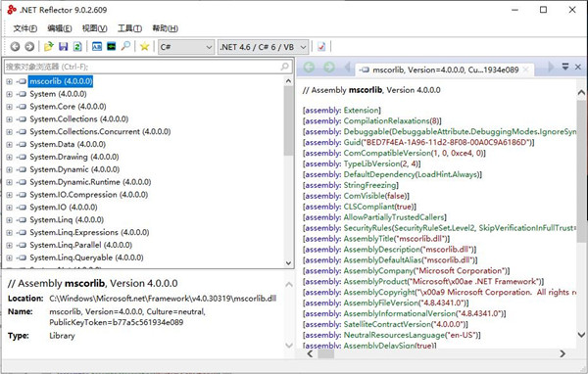Viewport: 588px width, 374px height.
Task: Expand the mscorlib (4.0.0.0) tree node
Action: [x=10, y=81]
